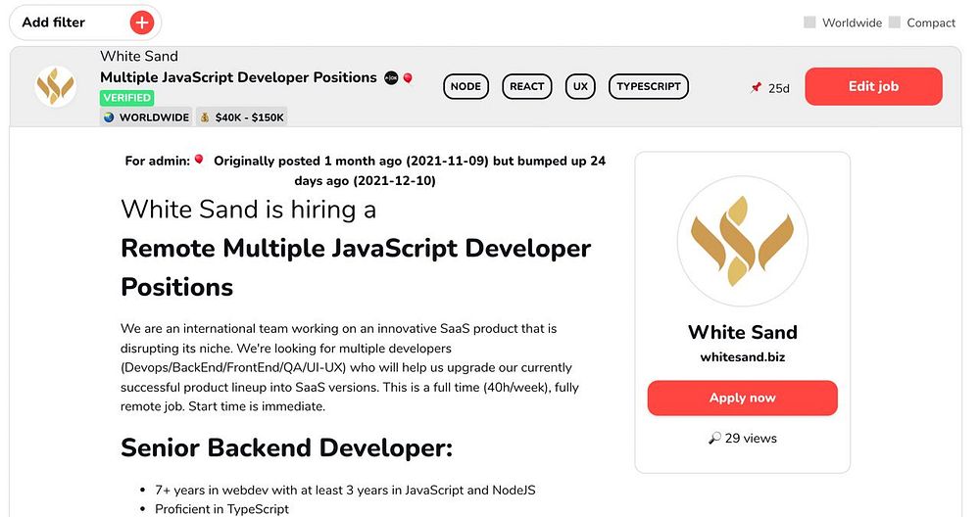Viewport: 980px width, 517px height.
Task: Select the REACT tag
Action: [x=527, y=86]
